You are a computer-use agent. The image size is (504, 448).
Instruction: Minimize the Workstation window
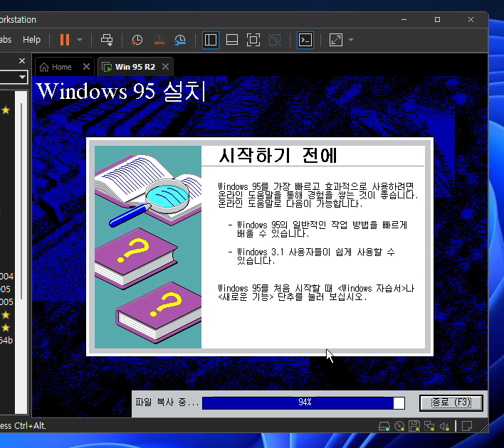tap(404, 20)
